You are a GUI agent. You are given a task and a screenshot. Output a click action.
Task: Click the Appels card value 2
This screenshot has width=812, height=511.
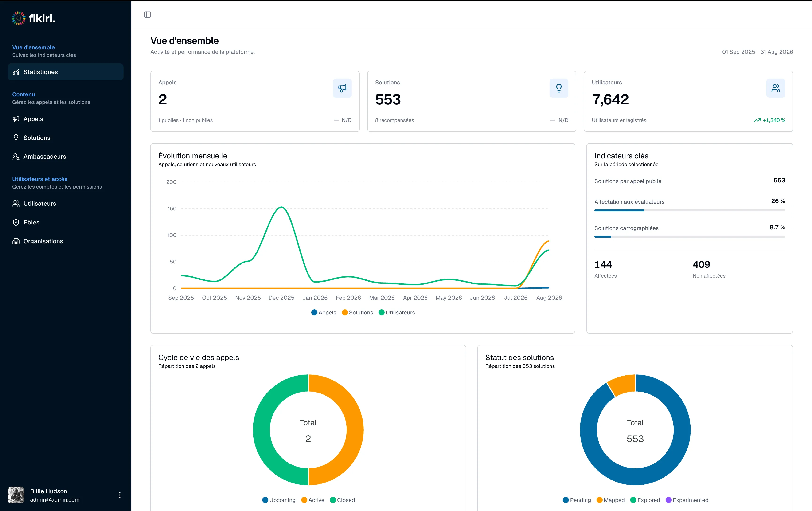pos(163,99)
